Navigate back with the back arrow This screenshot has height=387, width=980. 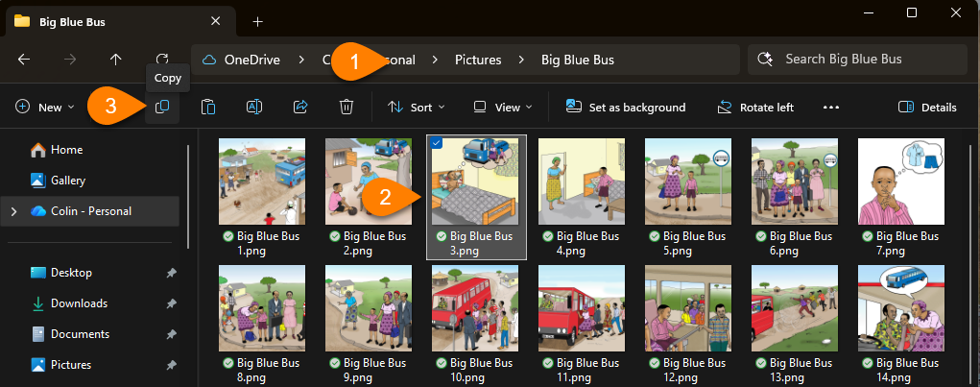pyautogui.click(x=24, y=60)
